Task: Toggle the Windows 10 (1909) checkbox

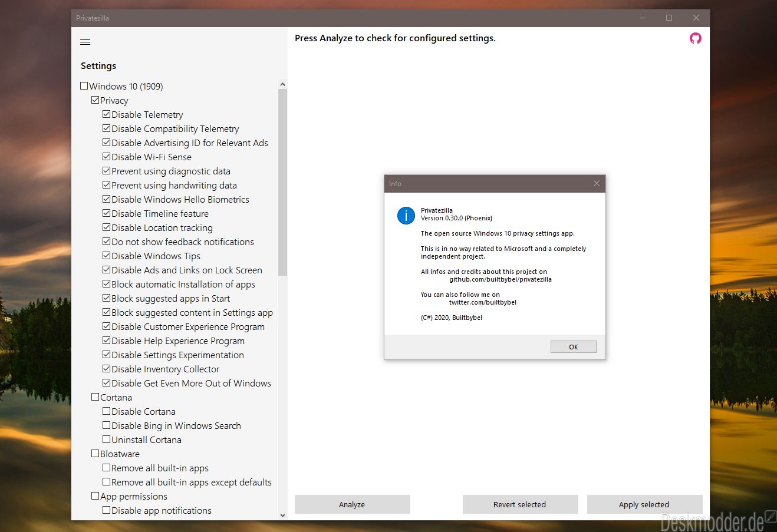Action: 84,86
